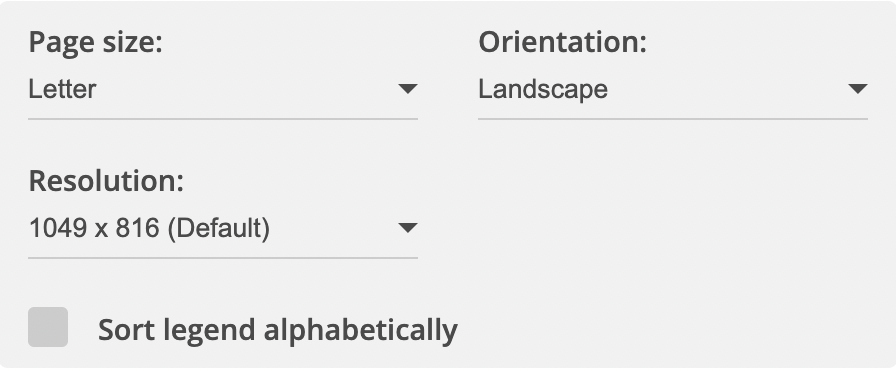Click the underline beneath Landscape field
This screenshot has width=896, height=374.
point(673,119)
